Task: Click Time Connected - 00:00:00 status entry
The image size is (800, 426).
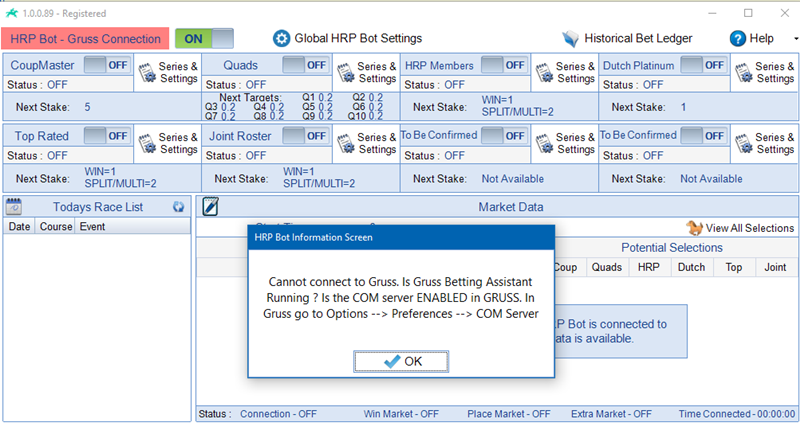Action: tap(737, 414)
